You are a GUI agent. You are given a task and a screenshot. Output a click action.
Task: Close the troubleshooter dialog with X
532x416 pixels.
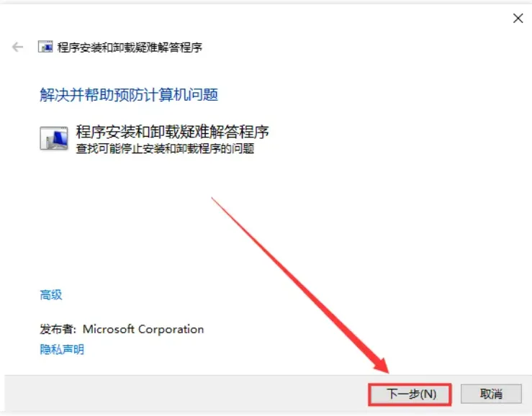518,18
